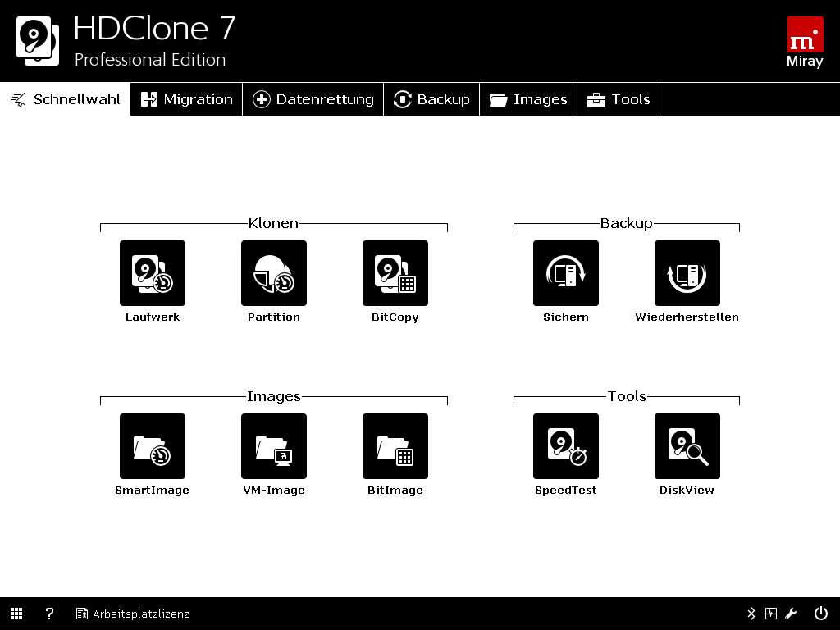
Task: Launch the VM-Image creation tool
Action: click(273, 446)
